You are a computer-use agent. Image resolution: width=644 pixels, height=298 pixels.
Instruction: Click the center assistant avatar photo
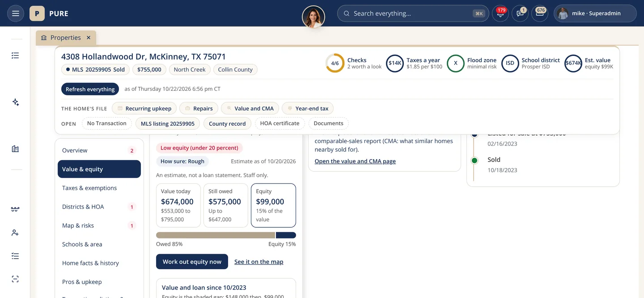pyautogui.click(x=314, y=17)
